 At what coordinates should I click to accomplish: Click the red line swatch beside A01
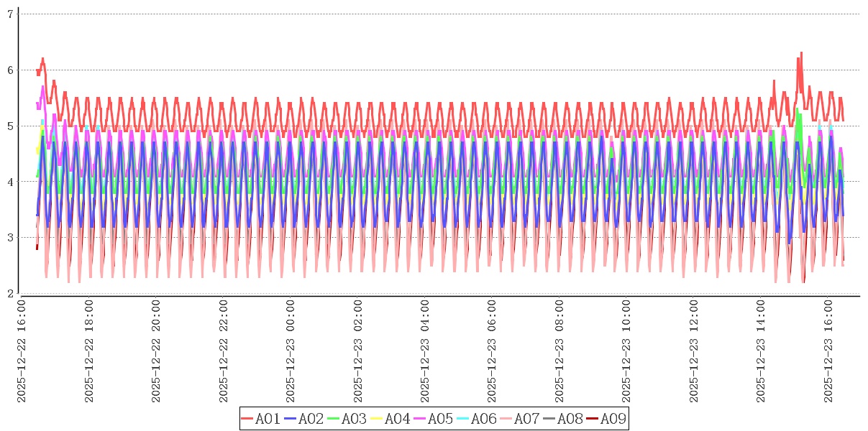click(247, 420)
